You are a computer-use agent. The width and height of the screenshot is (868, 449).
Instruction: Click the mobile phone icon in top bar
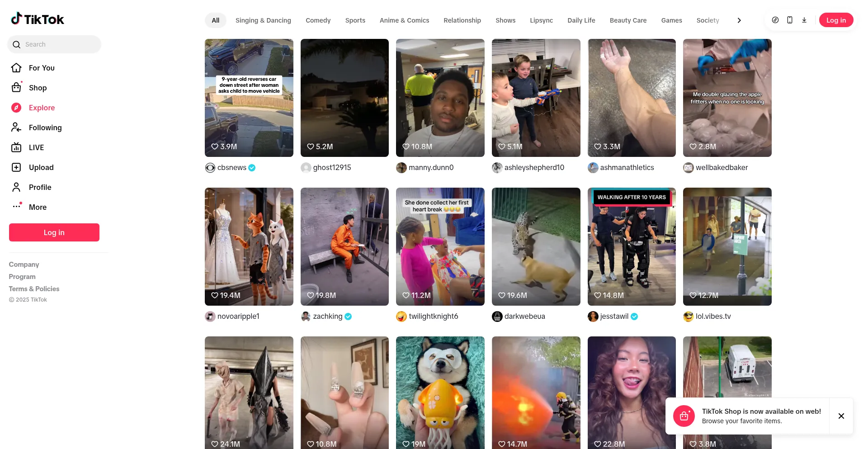coord(790,20)
